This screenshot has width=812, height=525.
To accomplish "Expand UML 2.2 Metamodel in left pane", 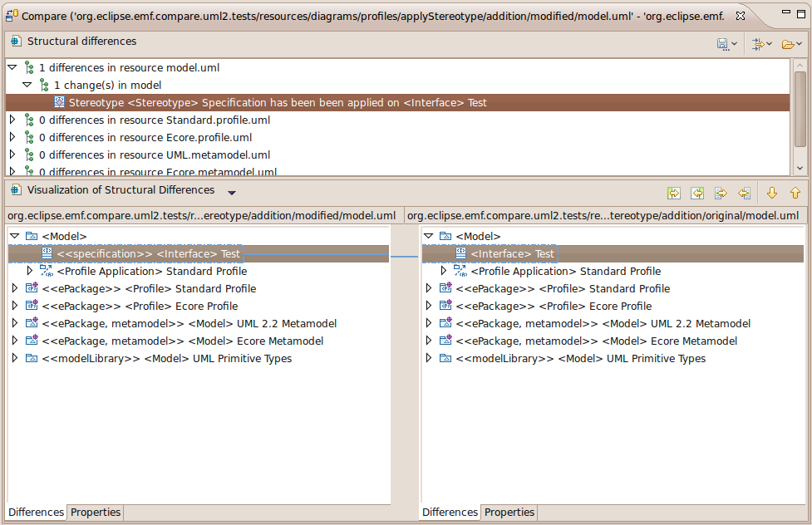I will 14,323.
